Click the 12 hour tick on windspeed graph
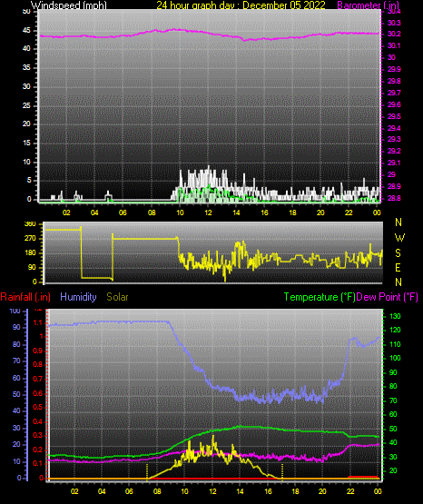 click(208, 212)
